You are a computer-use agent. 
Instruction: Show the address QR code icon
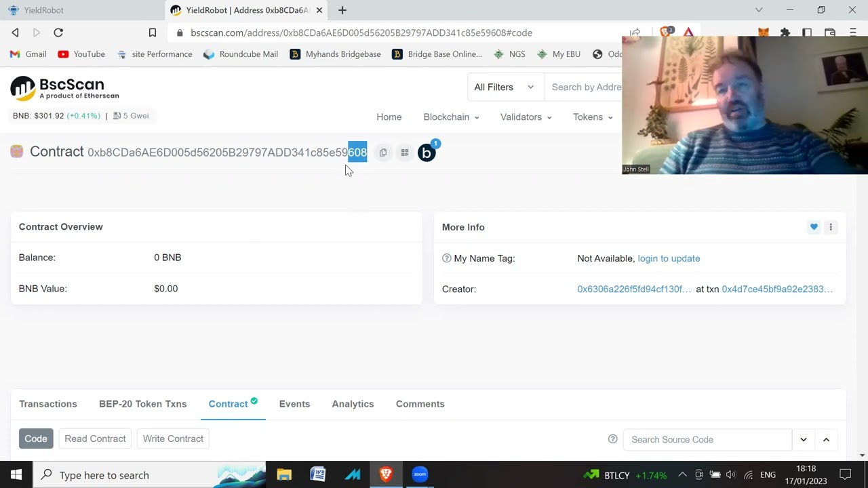pos(405,153)
